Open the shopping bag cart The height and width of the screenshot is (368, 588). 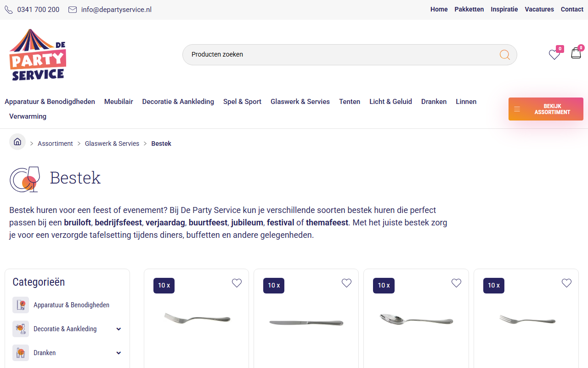click(x=576, y=53)
